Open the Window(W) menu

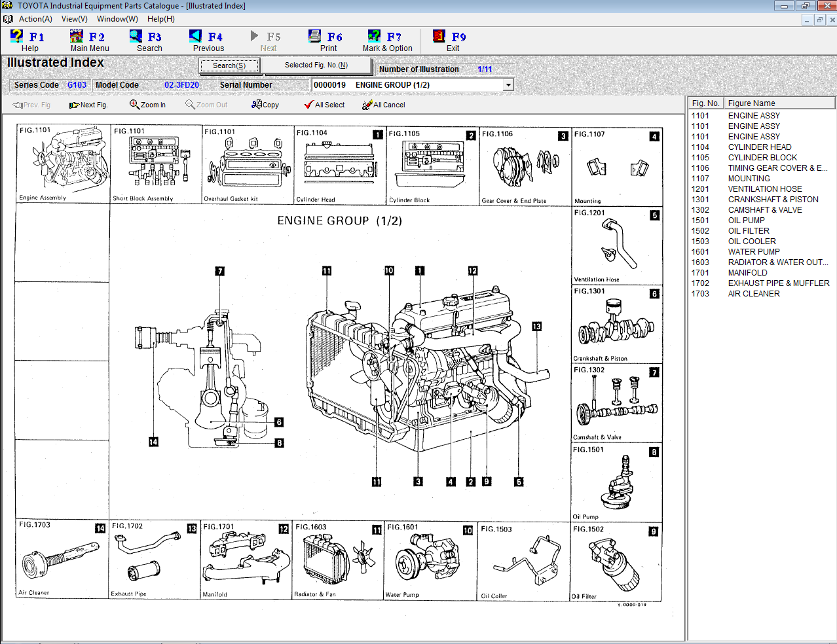tap(117, 19)
